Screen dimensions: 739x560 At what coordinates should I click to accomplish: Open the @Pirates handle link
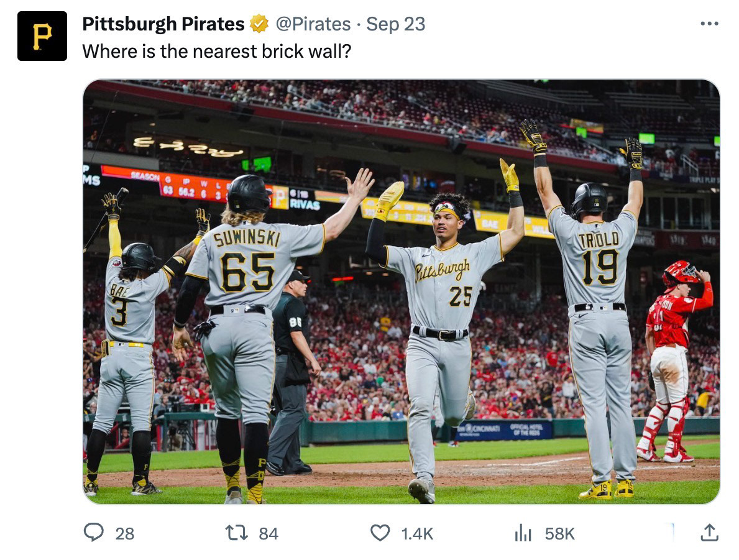313,24
